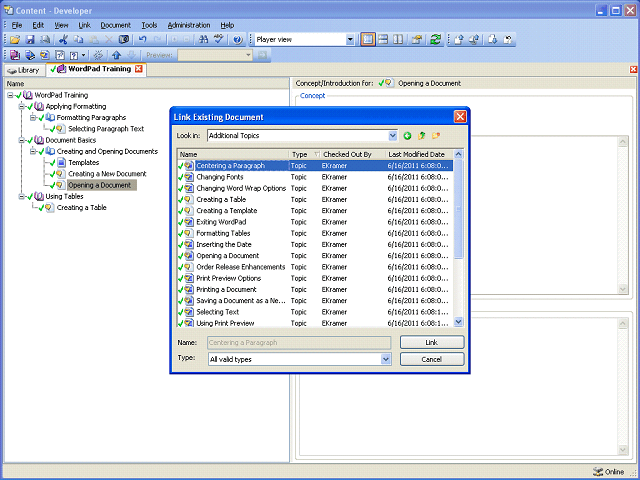
Task: Select Print Preview Options row
Action: coord(315,278)
